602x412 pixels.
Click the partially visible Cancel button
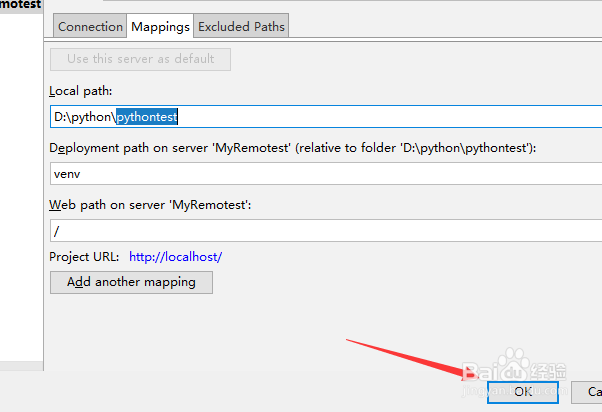(x=587, y=392)
